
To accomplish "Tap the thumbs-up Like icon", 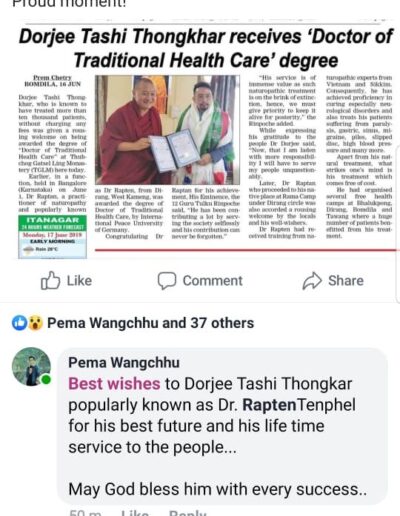I will pos(51,281).
